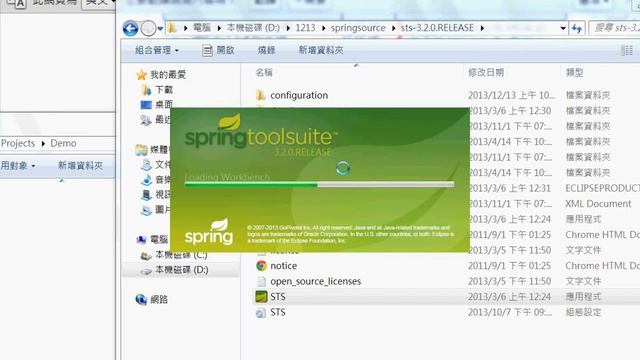640x360 pixels.
Task: Select the 1213 breadcrumb segment
Action: 305,28
